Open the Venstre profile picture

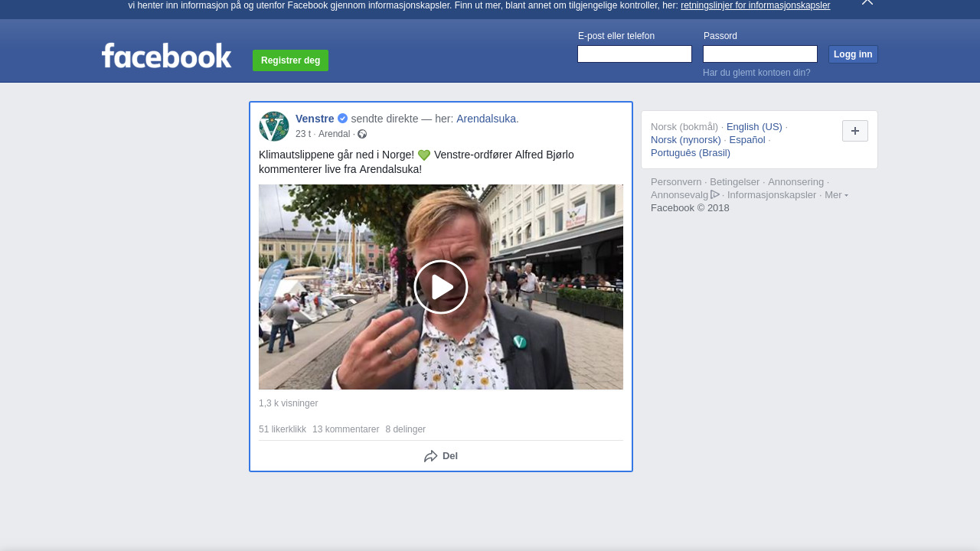pos(274,126)
